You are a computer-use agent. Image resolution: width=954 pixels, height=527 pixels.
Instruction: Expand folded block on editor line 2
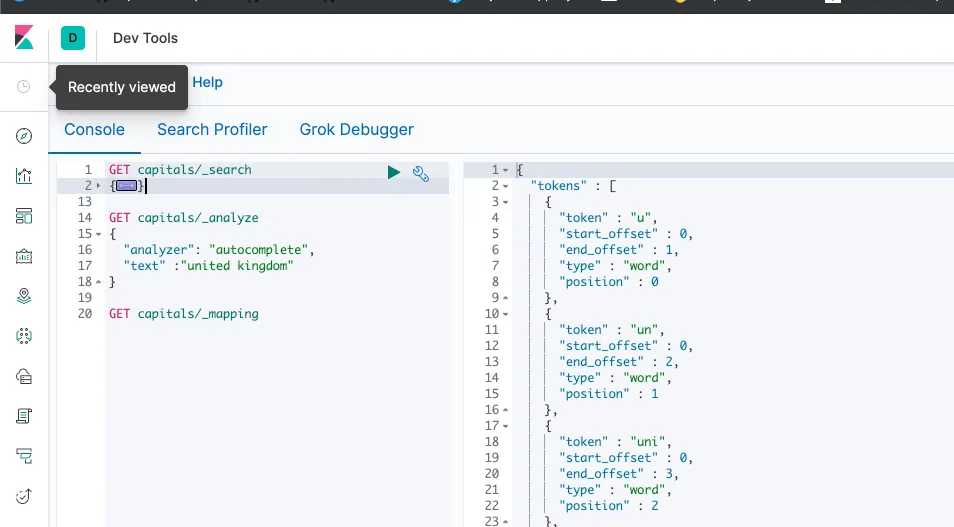[99, 186]
